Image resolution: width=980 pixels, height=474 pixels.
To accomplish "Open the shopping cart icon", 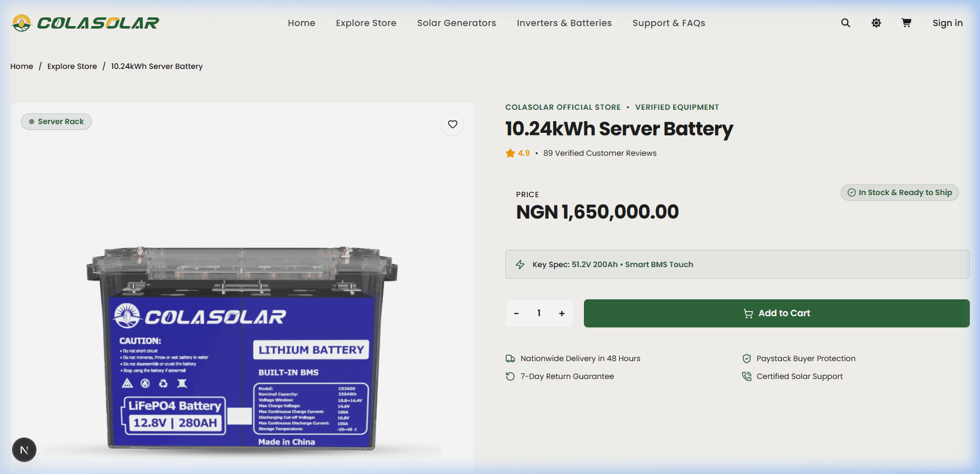I will (x=906, y=23).
